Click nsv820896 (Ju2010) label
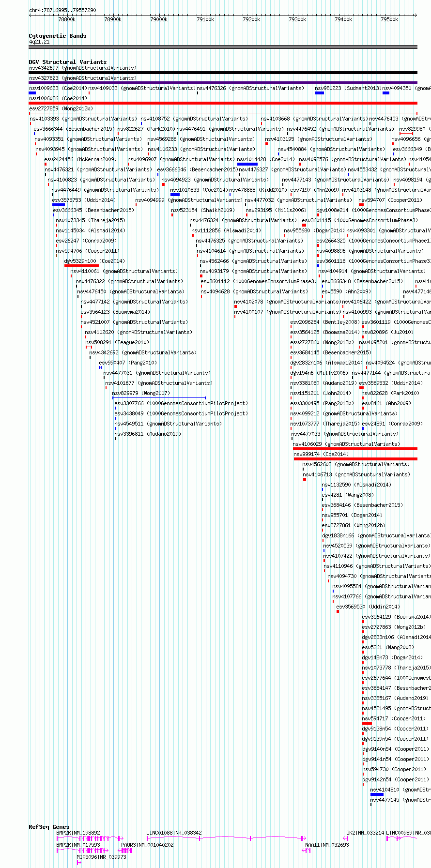The width and height of the screenshot is (431, 868). (x=388, y=332)
